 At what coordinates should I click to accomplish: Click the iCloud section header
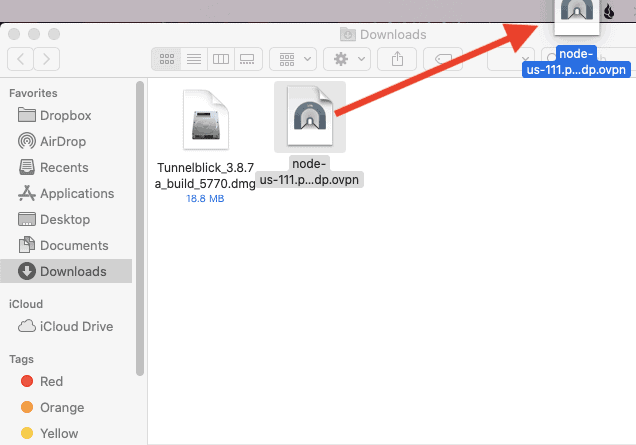(x=26, y=304)
